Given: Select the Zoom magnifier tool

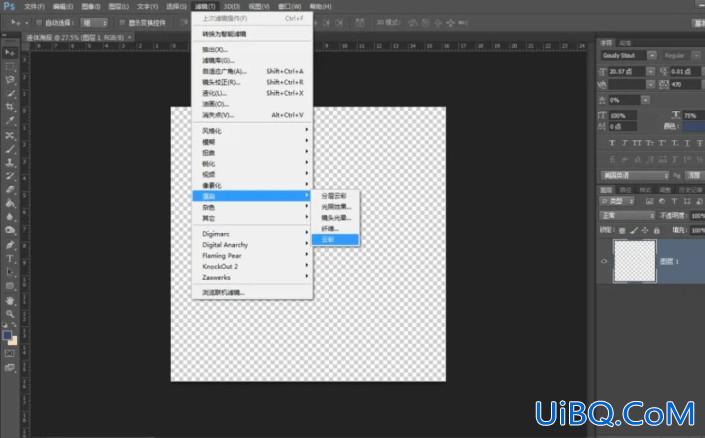Looking at the screenshot, I should pyautogui.click(x=9, y=314).
